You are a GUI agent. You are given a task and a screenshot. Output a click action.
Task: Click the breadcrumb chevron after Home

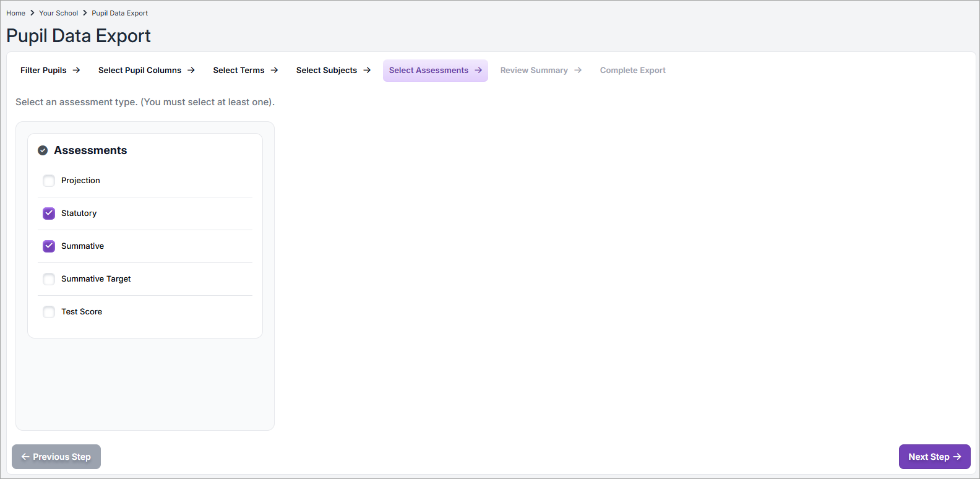point(32,13)
